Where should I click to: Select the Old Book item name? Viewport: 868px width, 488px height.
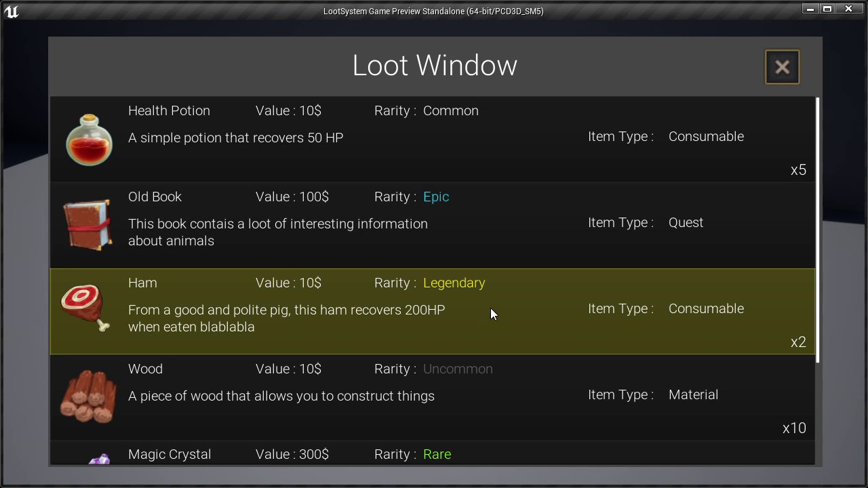pyautogui.click(x=155, y=197)
